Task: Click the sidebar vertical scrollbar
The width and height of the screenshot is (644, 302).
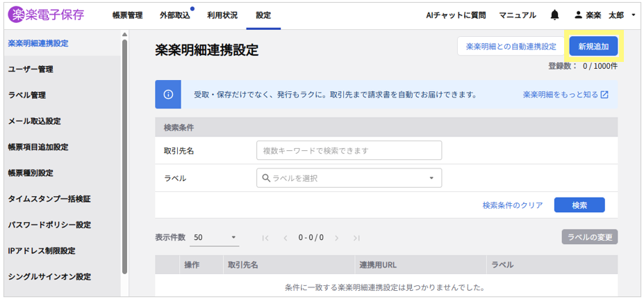Action: tap(124, 153)
